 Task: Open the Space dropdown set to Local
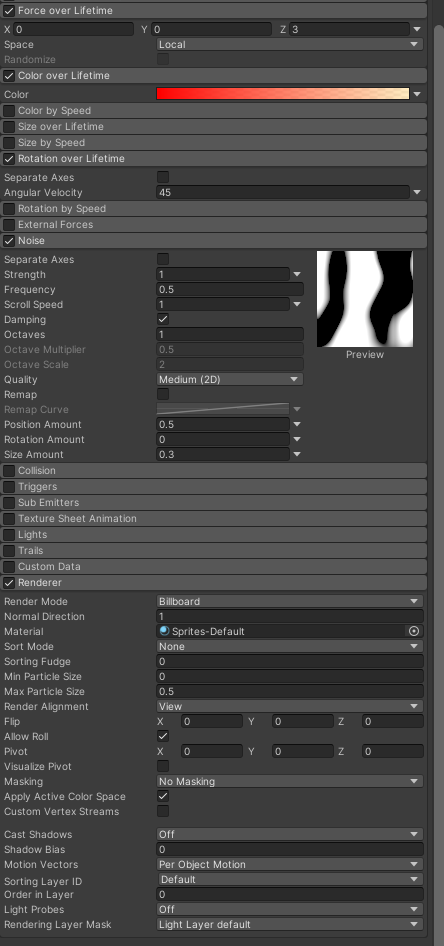click(290, 44)
